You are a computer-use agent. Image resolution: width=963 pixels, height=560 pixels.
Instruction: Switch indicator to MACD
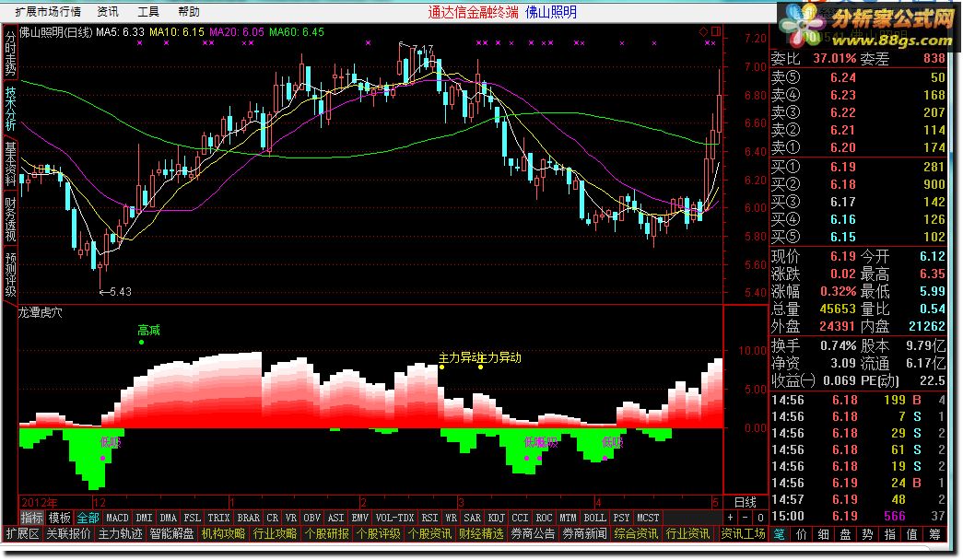point(117,518)
